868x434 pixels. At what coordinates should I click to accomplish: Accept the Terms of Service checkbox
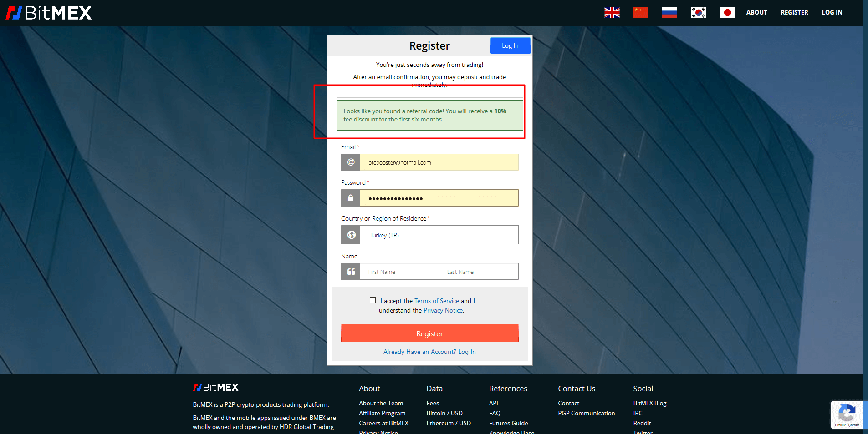pos(373,300)
